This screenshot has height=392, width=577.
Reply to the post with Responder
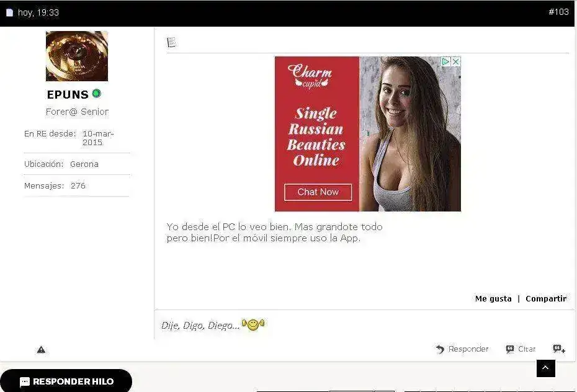pos(462,349)
